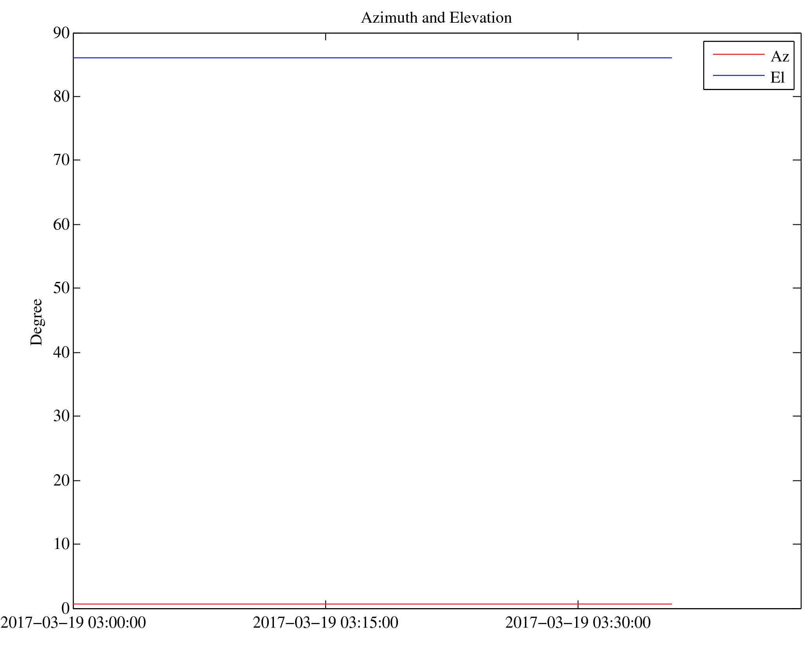The width and height of the screenshot is (812, 659).
Task: Click the El legend label
Action: pyautogui.click(x=777, y=78)
